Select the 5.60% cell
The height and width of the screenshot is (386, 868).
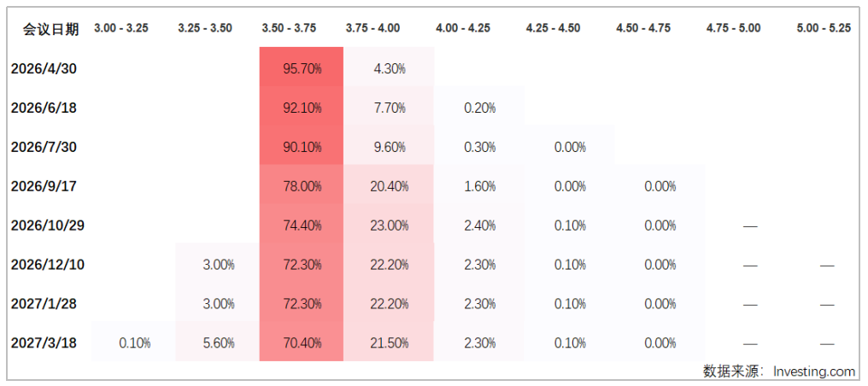[219, 342]
